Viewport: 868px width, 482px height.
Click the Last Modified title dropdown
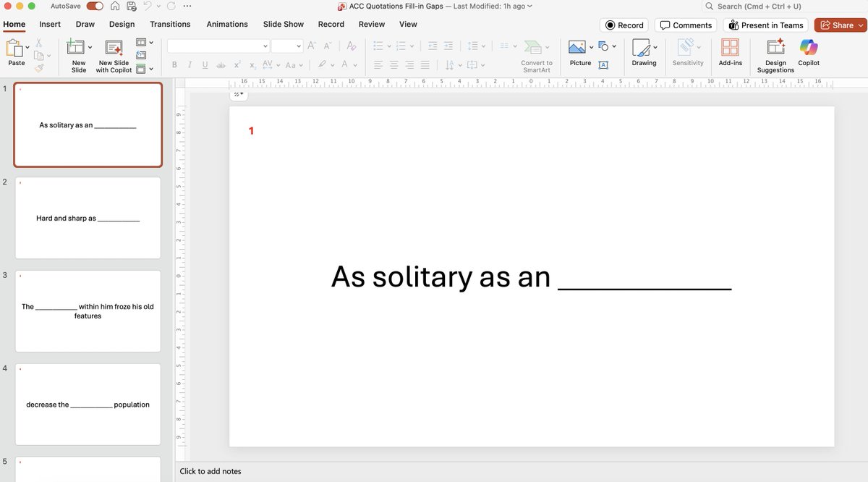coord(493,6)
